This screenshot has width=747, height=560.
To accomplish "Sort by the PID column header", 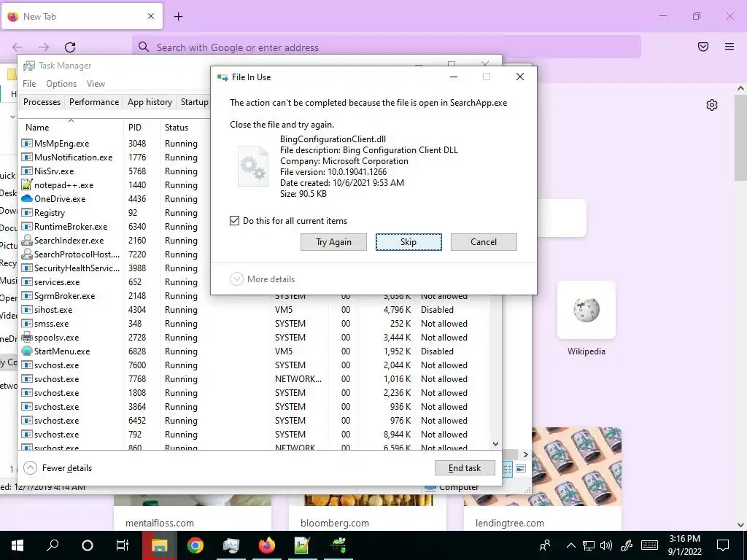I will coord(142,127).
